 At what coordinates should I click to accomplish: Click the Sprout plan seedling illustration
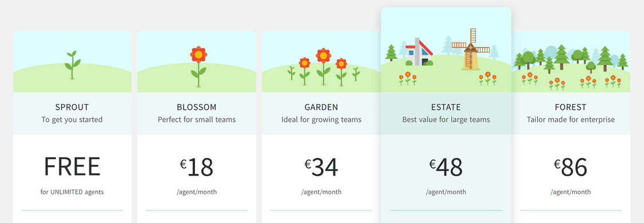[x=72, y=65]
